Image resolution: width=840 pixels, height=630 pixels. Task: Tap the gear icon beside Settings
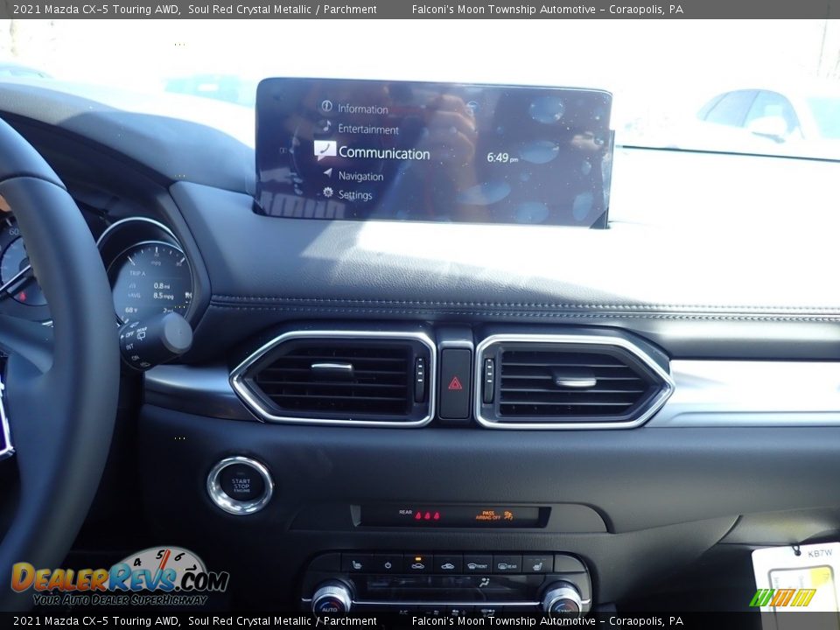(x=328, y=192)
